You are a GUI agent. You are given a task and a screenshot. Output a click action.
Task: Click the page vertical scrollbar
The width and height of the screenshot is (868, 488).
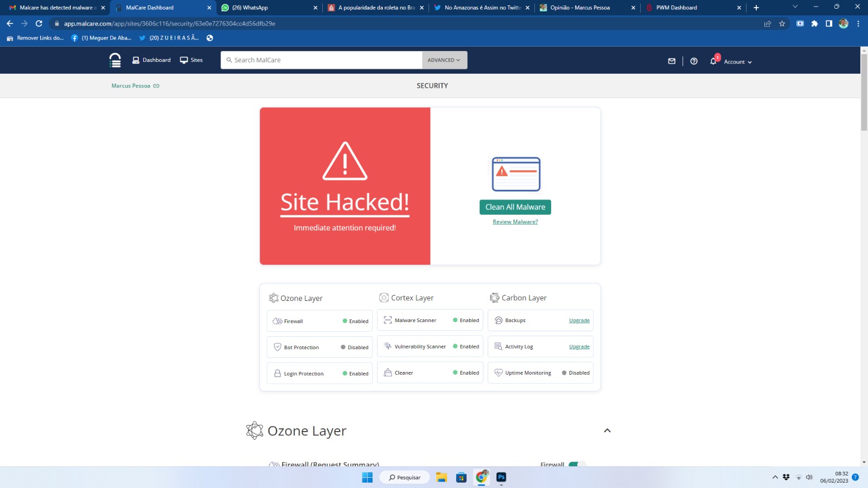click(864, 92)
